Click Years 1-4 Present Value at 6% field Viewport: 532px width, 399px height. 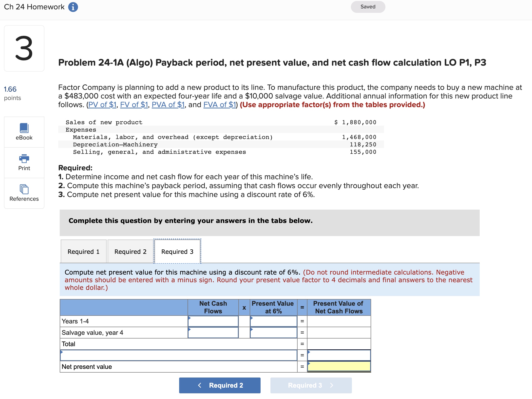pyautogui.click(x=273, y=321)
